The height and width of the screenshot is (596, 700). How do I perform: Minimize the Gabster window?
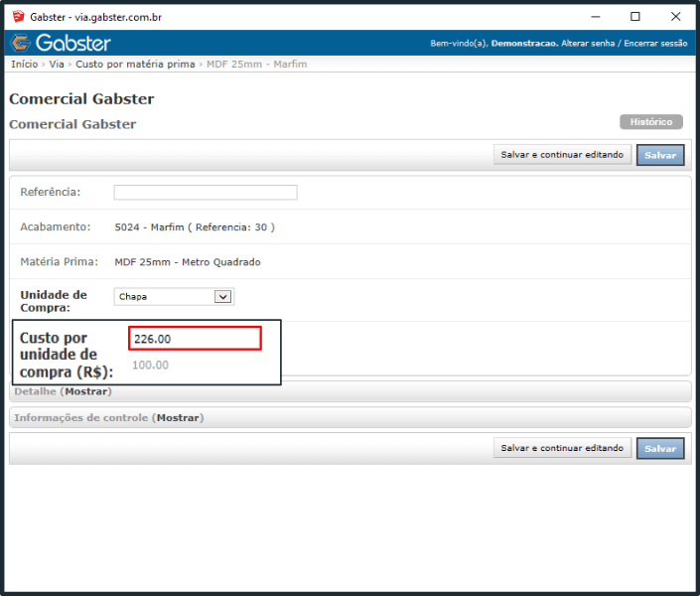tap(596, 17)
